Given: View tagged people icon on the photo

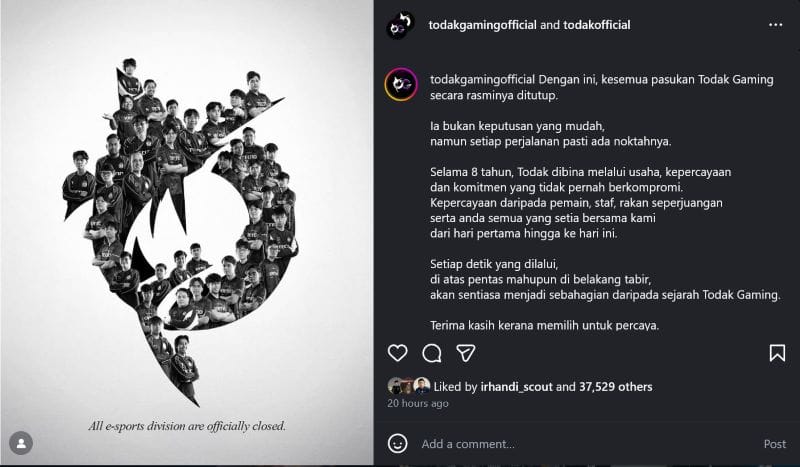Looking at the screenshot, I should (x=20, y=442).
